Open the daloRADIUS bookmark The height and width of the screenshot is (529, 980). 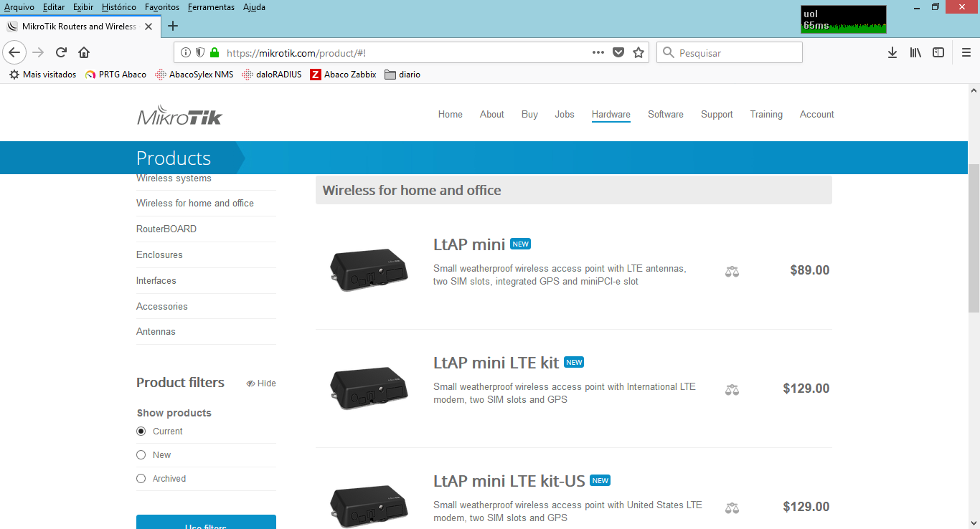[x=272, y=75]
